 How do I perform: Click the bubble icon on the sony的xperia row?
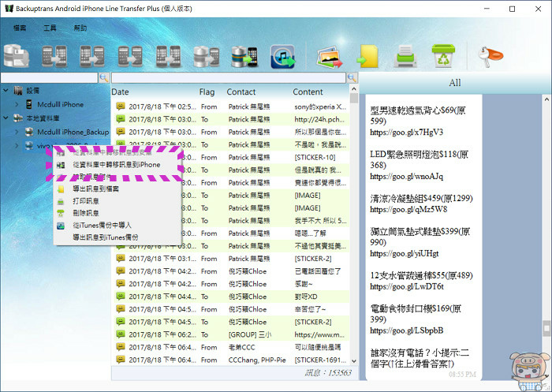(121, 106)
